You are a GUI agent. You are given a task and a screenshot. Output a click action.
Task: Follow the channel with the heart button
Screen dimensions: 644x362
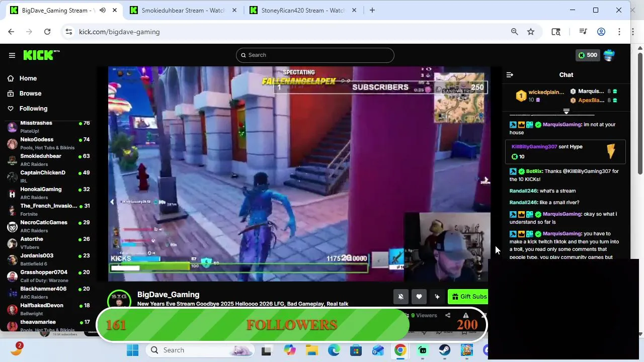[x=419, y=297]
